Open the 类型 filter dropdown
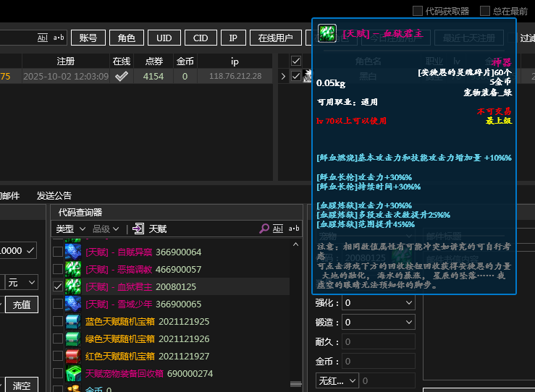Image resolution: width=535 pixels, height=392 pixels. 71,229
